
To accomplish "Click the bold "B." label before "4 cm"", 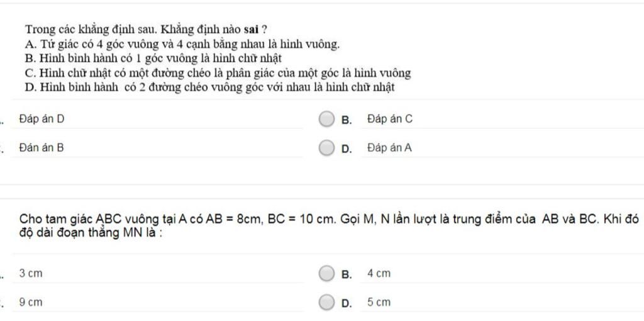I will point(347,274).
